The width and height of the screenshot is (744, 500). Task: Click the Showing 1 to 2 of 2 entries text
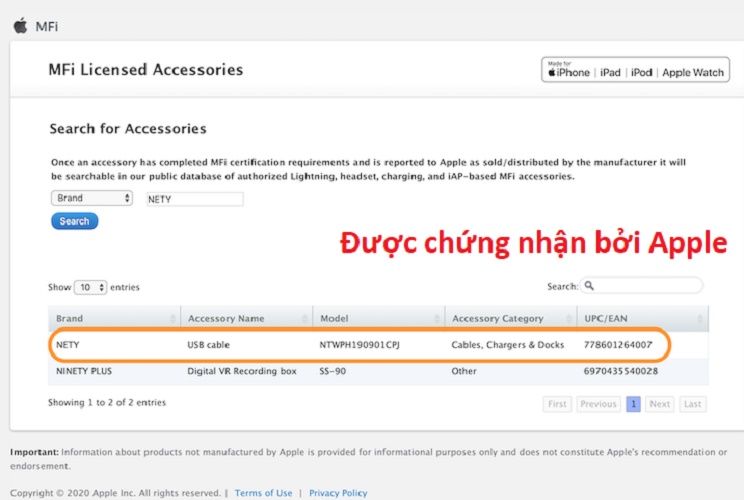click(x=107, y=402)
